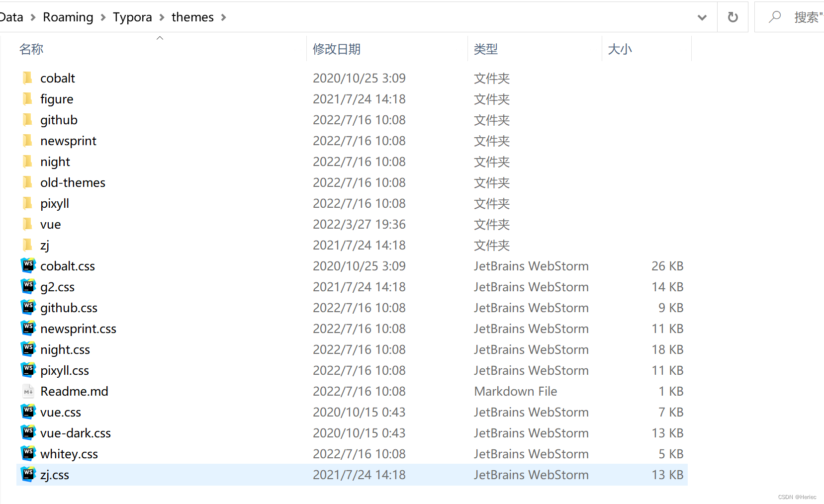Click Markdown File type of Readme.md
Viewport: 824px width, 504px height.
516,391
